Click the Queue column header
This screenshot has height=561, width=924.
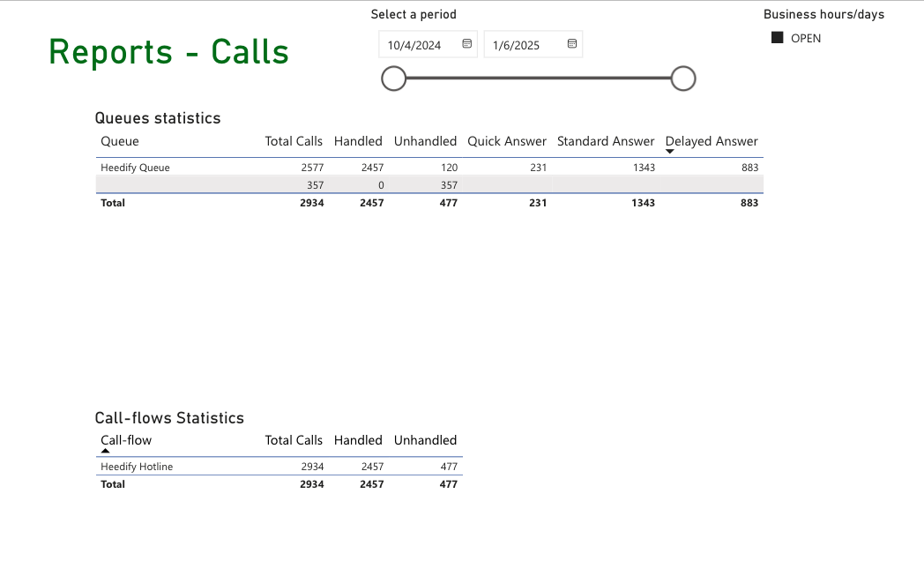[x=120, y=141]
